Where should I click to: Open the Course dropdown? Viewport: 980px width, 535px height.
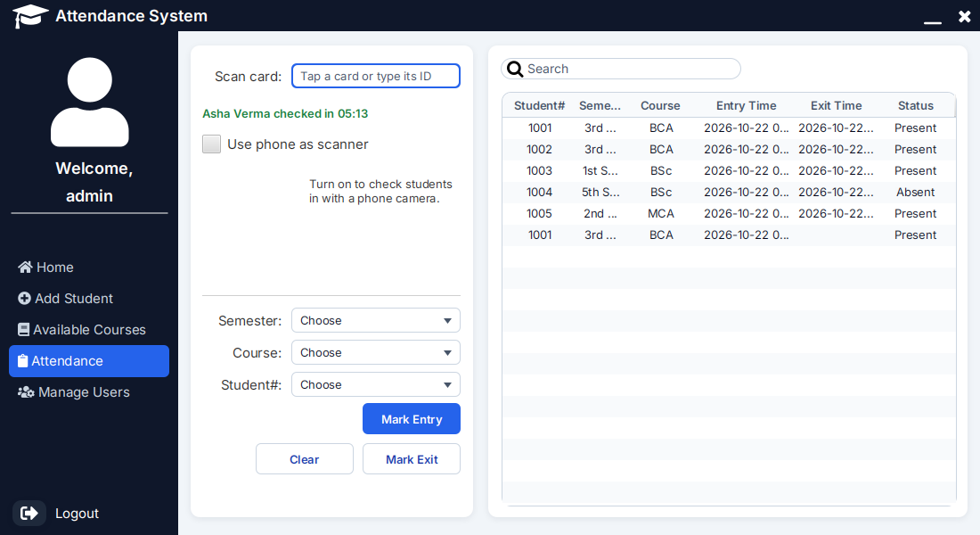376,352
